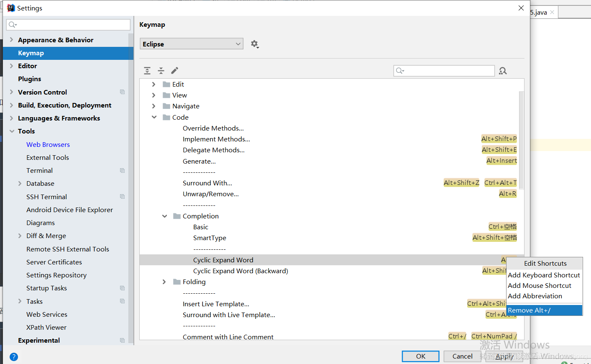The height and width of the screenshot is (364, 591).
Task: Click project-level icon beside Tasks
Action: (x=123, y=301)
